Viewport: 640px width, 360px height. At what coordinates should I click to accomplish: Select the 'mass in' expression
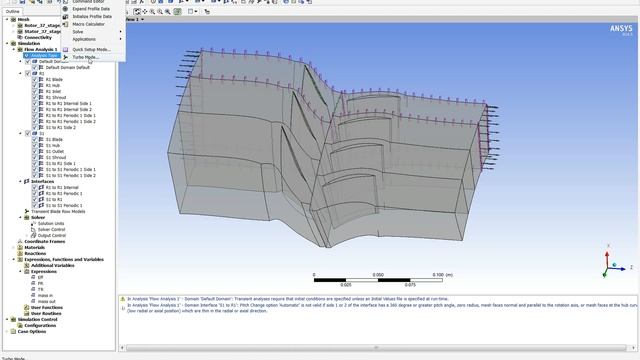click(45, 296)
